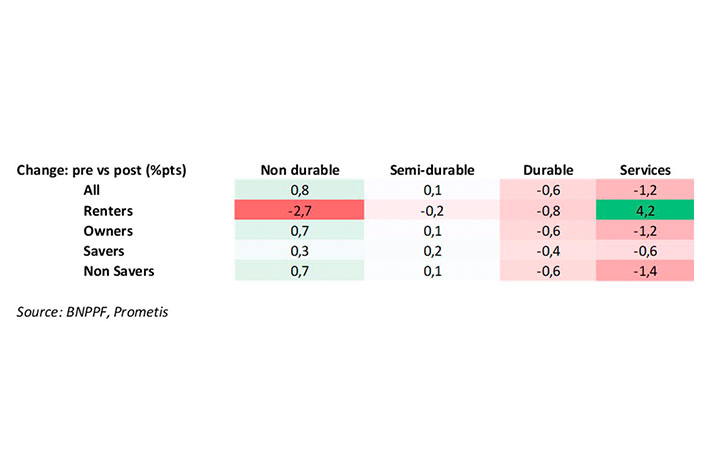
Task: Click the green 4,2 Services cell
Action: point(644,210)
